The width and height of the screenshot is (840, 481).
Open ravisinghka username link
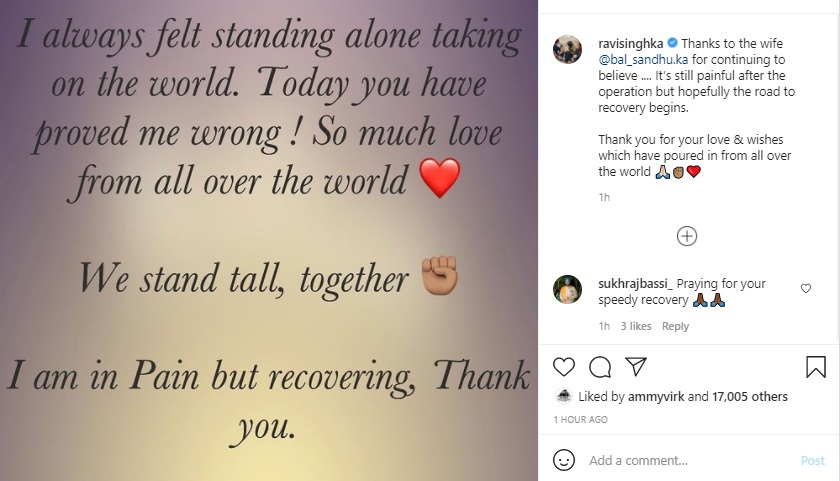tap(631, 43)
